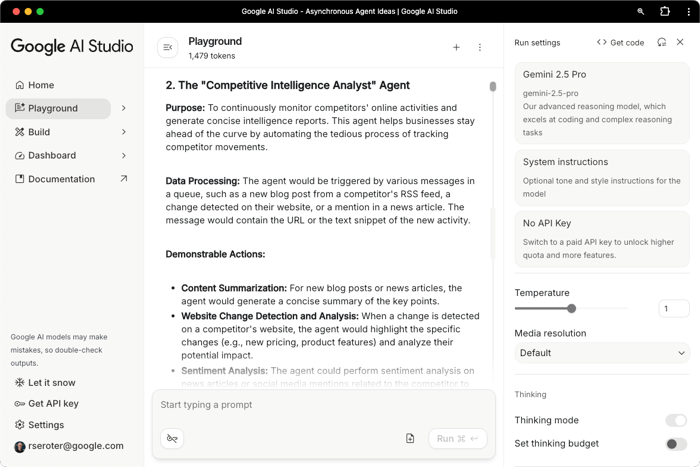The image size is (700, 467).
Task: Disable the Thinking mode toggle
Action: pyautogui.click(x=676, y=420)
